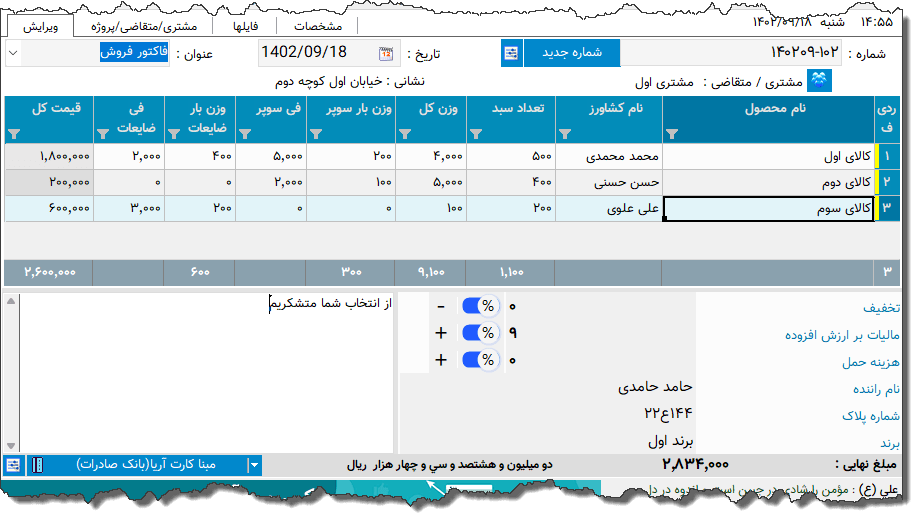Image resolution: width=911 pixels, height=513 pixels.
Task: Click filter icon in فی ضایعات column
Action: tap(103, 134)
